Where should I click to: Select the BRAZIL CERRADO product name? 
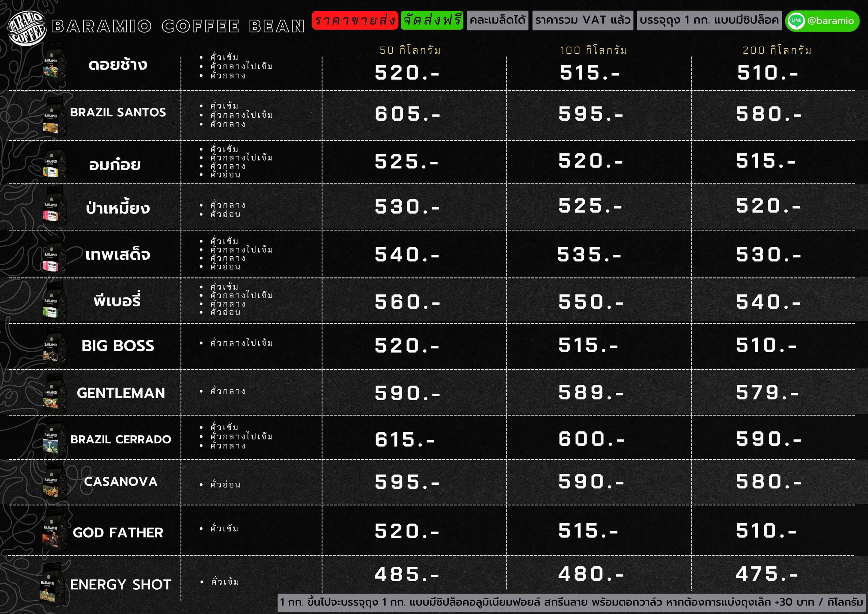click(x=120, y=439)
